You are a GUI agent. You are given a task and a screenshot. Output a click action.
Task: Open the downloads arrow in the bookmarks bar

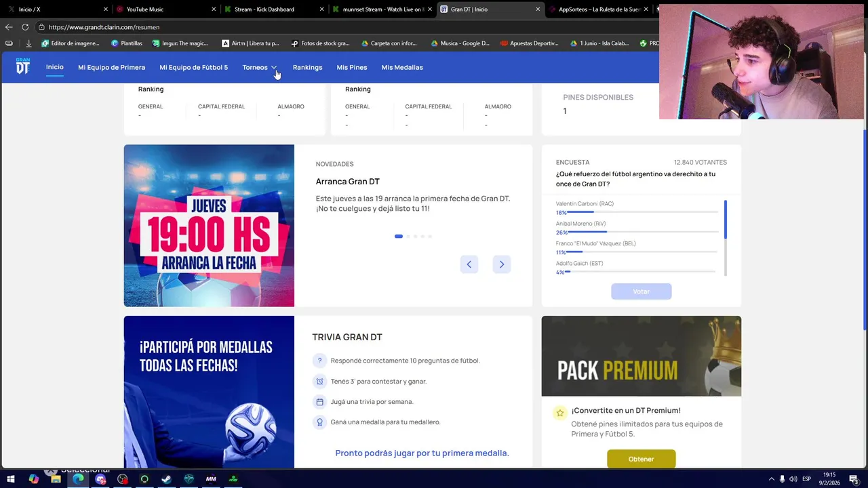(x=28, y=43)
